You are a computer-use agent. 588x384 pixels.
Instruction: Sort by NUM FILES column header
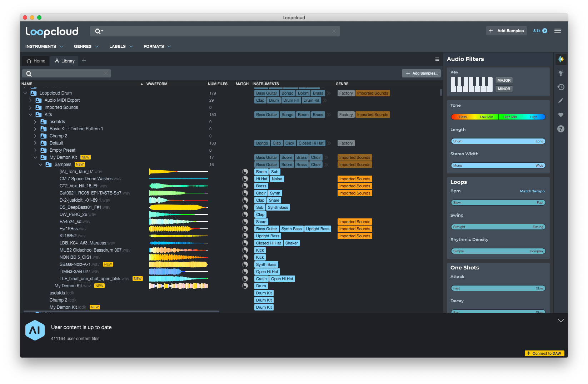click(218, 84)
